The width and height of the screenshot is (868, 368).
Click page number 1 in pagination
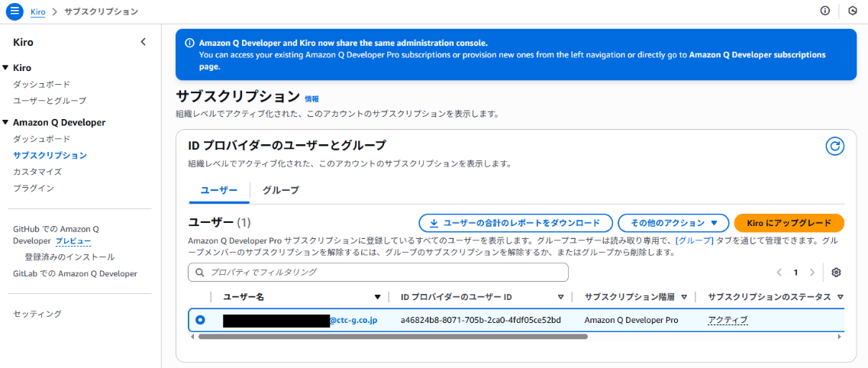(795, 273)
